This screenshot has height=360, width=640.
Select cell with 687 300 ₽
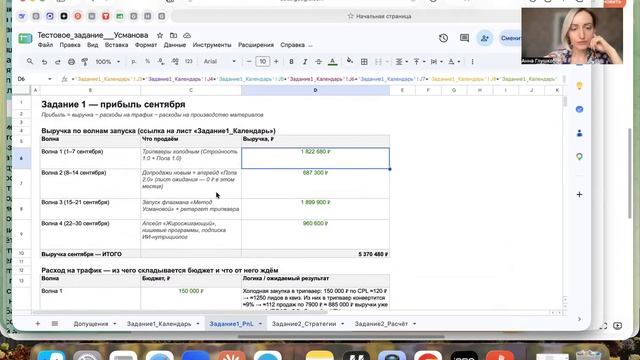pyautogui.click(x=316, y=183)
